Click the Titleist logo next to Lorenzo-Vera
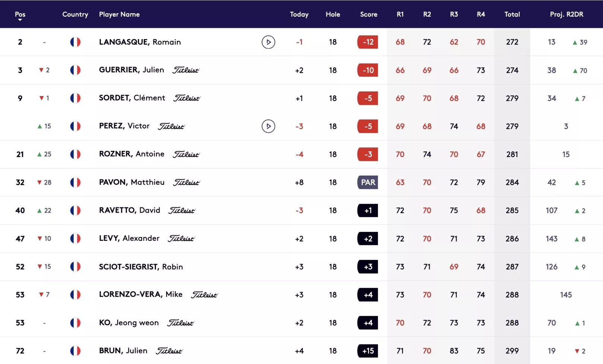603x364 pixels. 204,295
